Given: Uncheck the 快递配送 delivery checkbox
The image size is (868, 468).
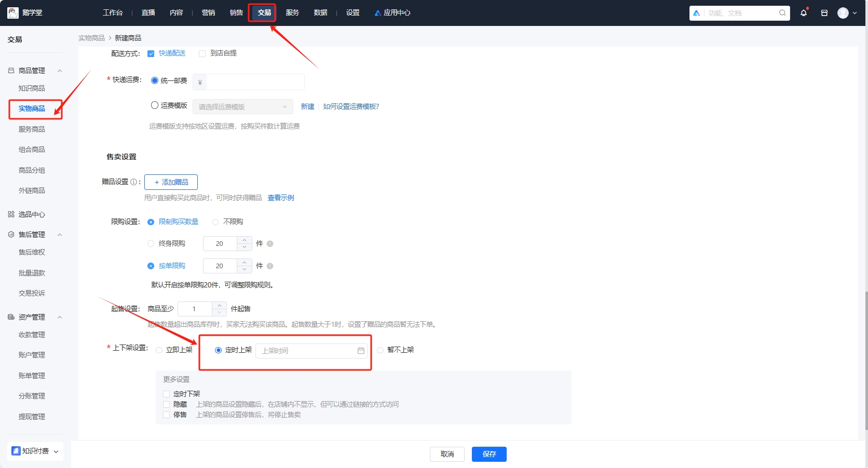Looking at the screenshot, I should click(151, 53).
